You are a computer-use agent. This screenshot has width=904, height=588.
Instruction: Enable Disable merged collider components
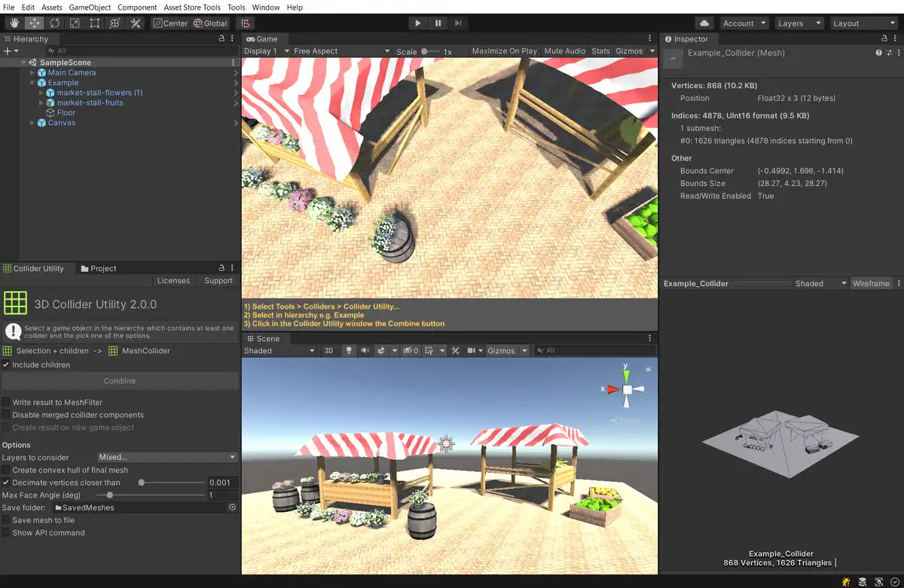click(x=6, y=415)
